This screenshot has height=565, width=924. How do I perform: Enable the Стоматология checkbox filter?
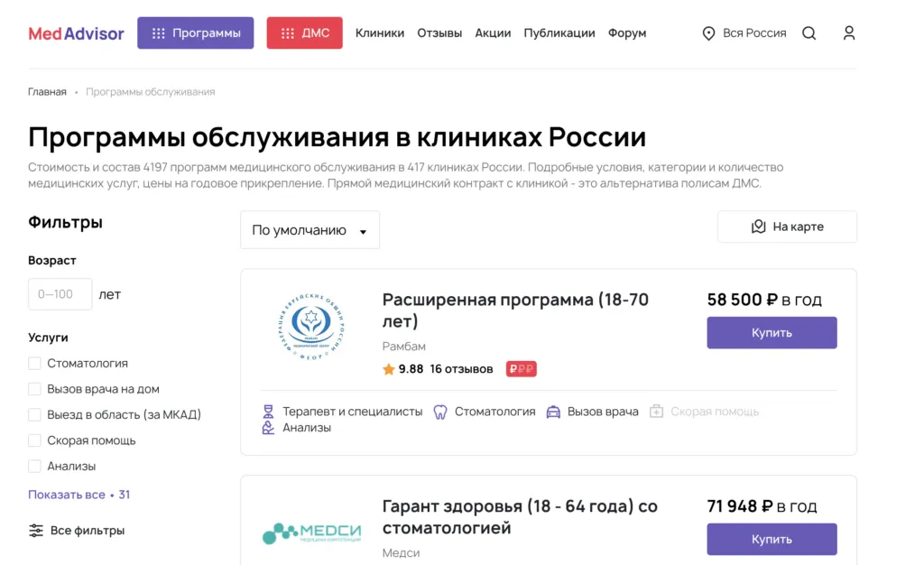pyautogui.click(x=34, y=364)
